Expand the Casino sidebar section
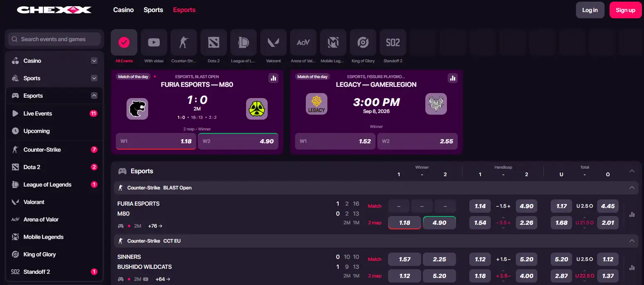This screenshot has height=285, width=644. (x=94, y=61)
